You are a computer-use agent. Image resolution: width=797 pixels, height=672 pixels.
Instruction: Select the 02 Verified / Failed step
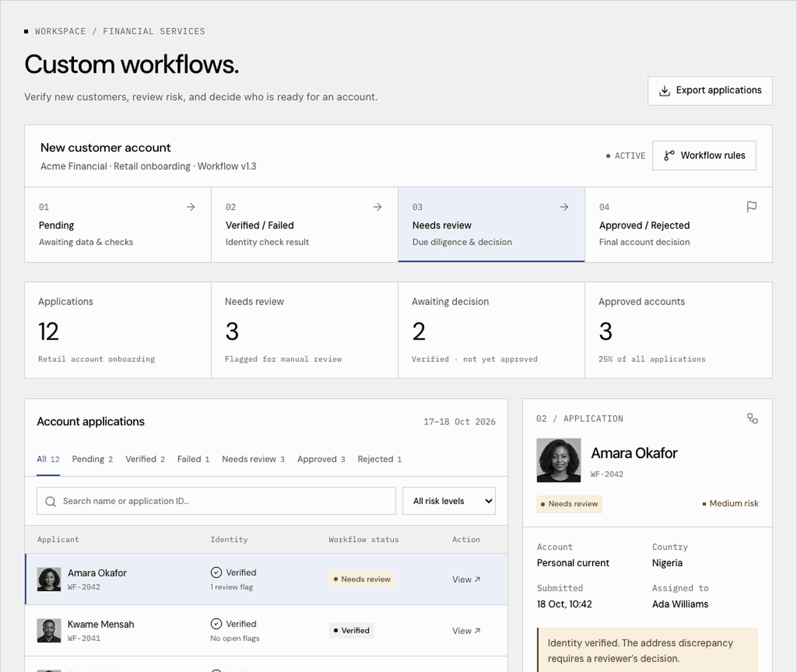[x=304, y=225]
